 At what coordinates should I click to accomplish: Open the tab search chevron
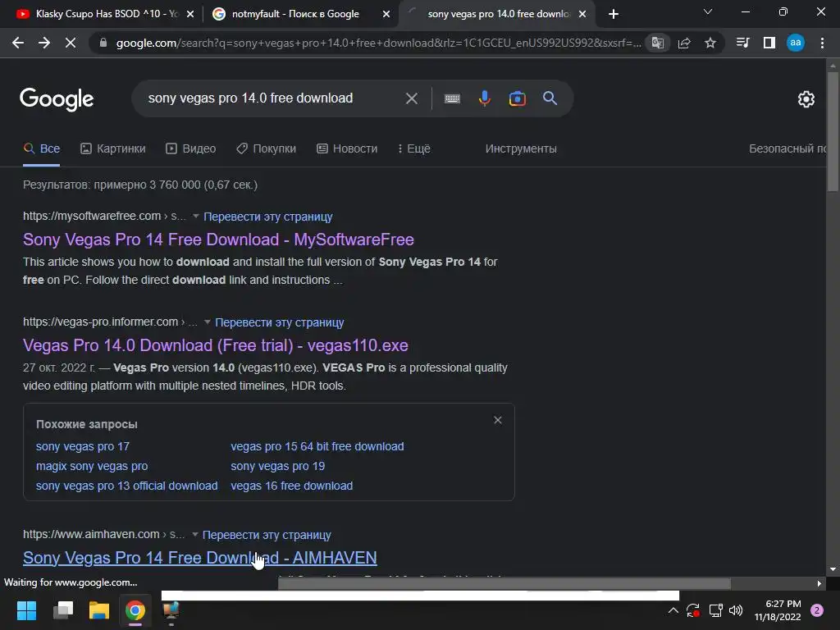708,11
